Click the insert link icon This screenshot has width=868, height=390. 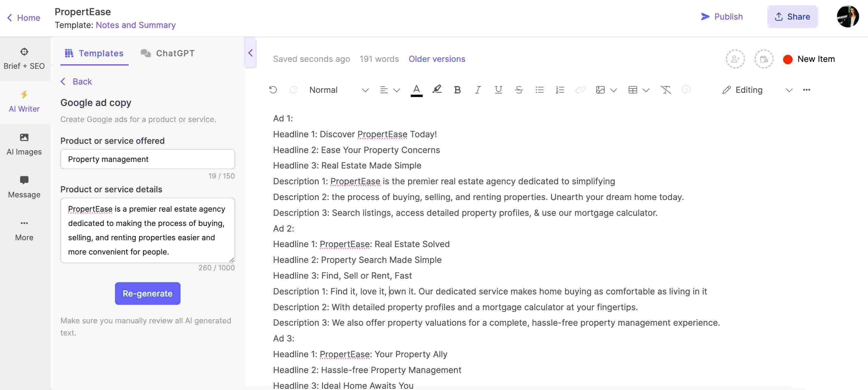tap(580, 89)
